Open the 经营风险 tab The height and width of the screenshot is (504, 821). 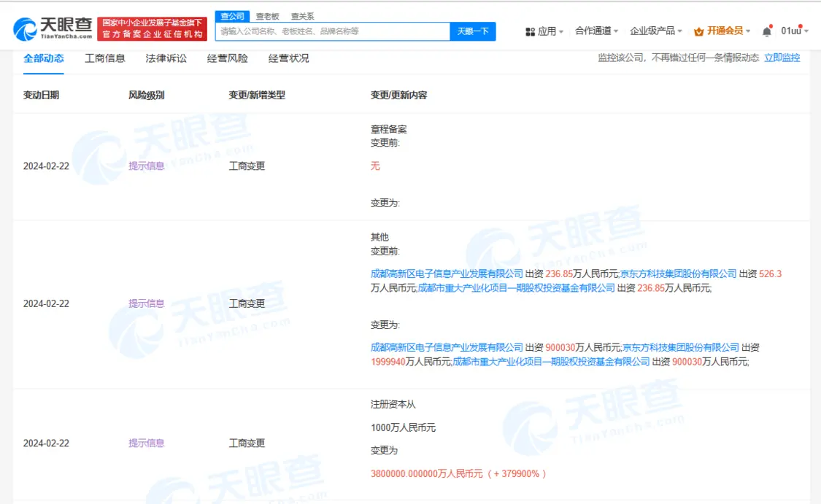coord(227,58)
